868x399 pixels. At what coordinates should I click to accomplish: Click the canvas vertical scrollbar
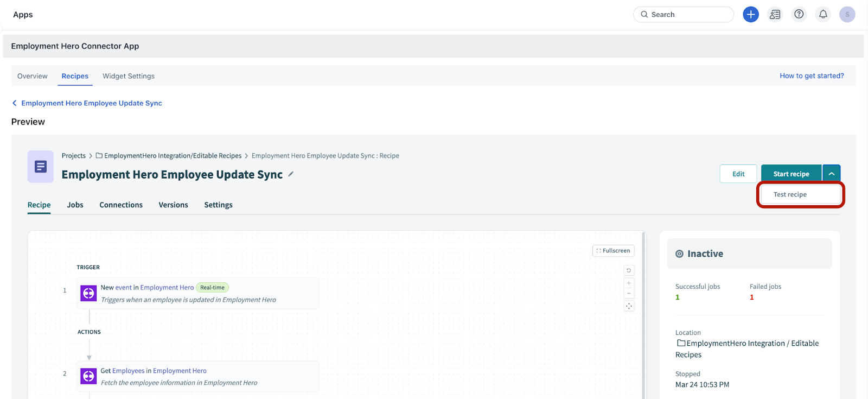coord(644,315)
